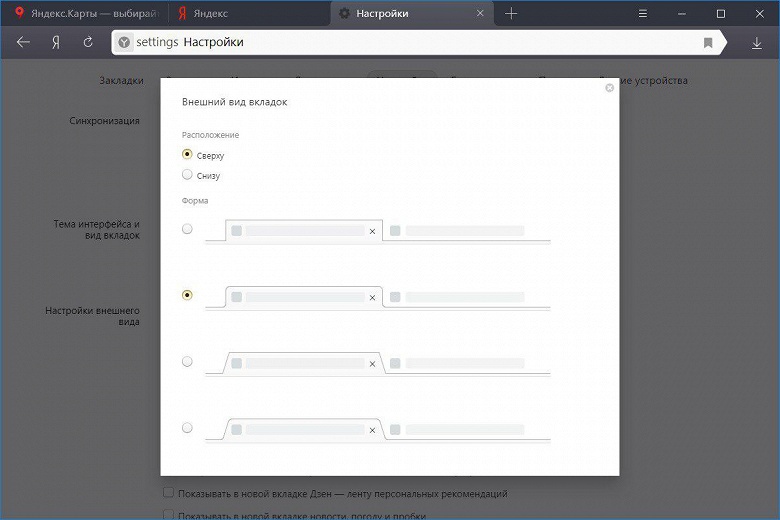Image resolution: width=780 pixels, height=520 pixels.
Task: Open Yandex home via the Я button
Action: pos(56,43)
